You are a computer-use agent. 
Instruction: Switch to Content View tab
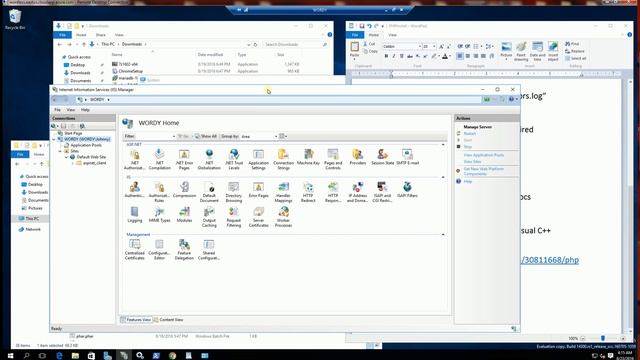pyautogui.click(x=169, y=320)
